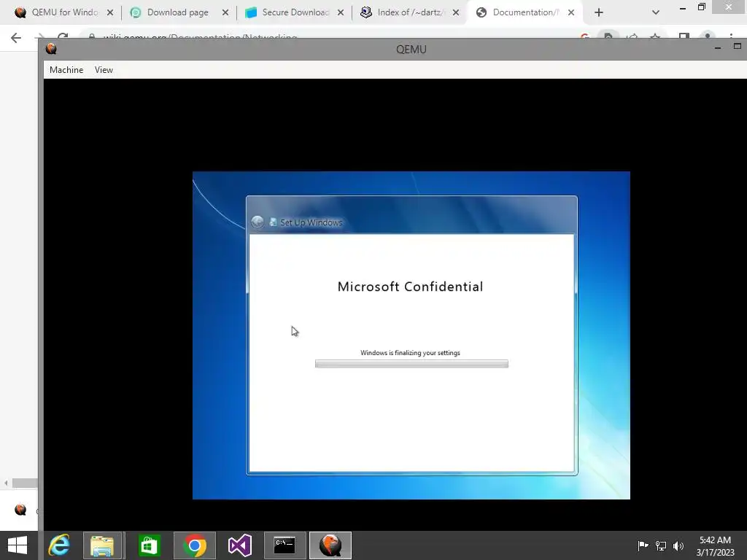Close the QEMU for Windows tab
747x560 pixels.
click(110, 13)
